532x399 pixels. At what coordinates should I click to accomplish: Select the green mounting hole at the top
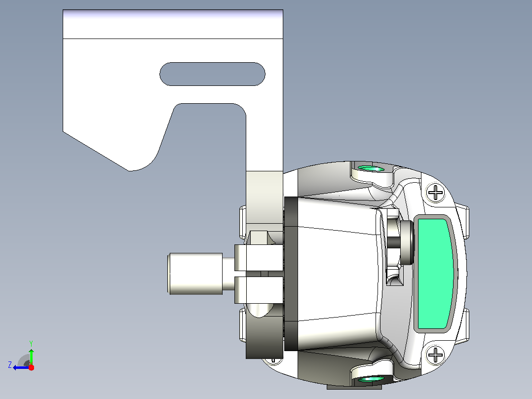(371, 168)
